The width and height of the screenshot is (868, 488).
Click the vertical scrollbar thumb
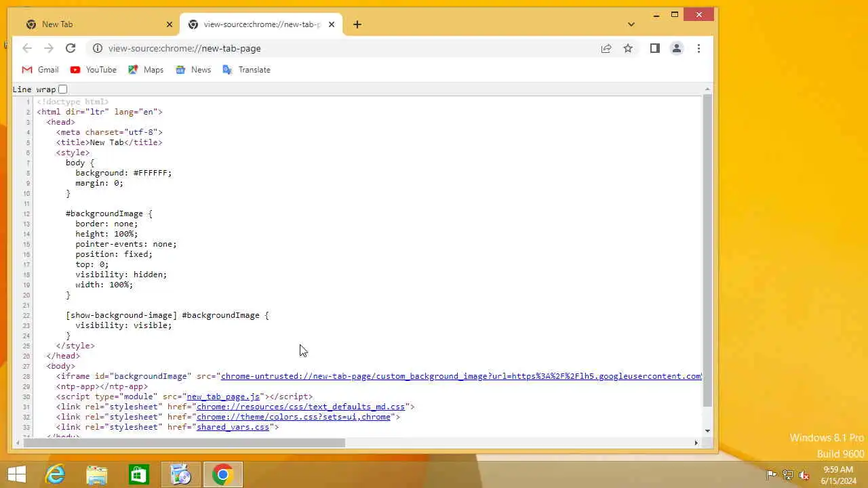[707, 250]
